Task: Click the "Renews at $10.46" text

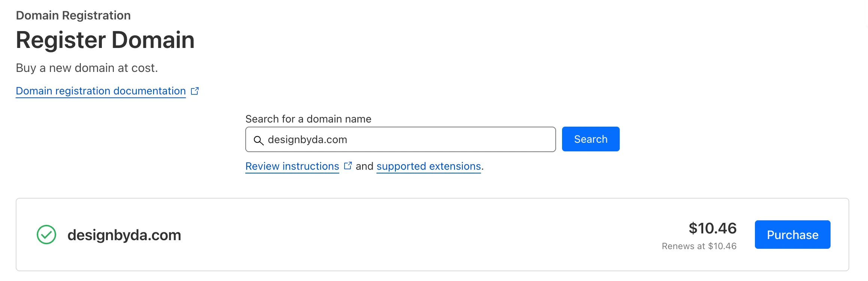Action: point(699,246)
